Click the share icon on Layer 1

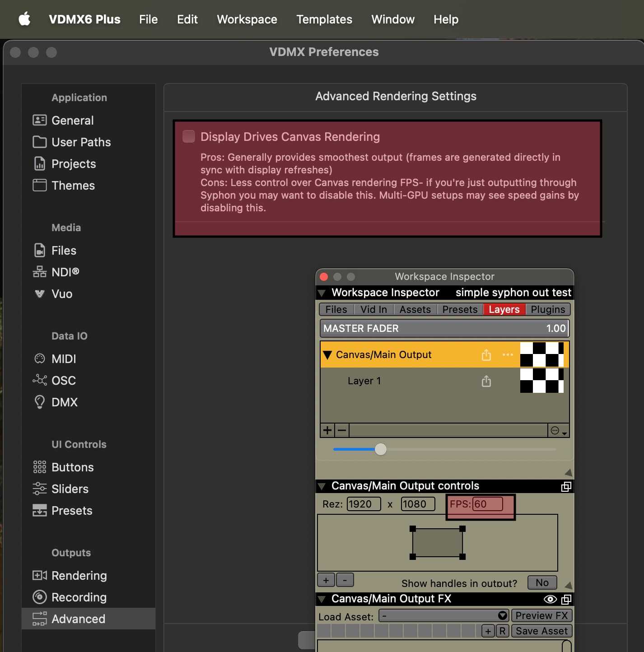point(486,381)
